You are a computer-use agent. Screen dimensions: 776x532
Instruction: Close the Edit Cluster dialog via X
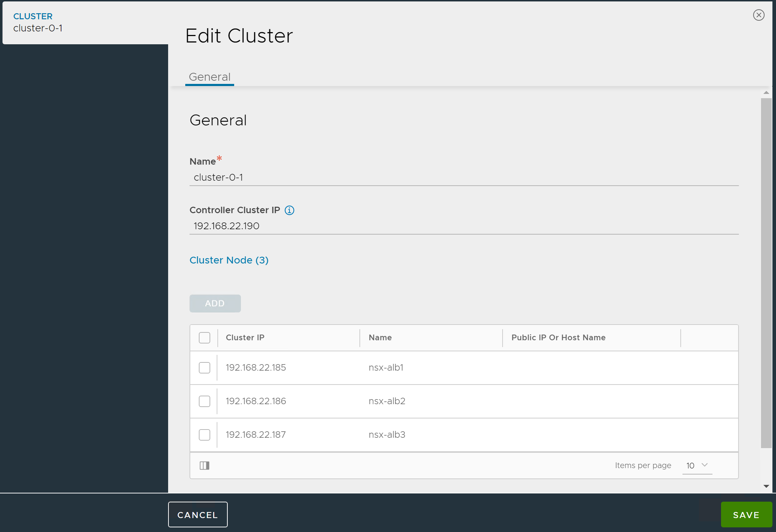(x=759, y=15)
